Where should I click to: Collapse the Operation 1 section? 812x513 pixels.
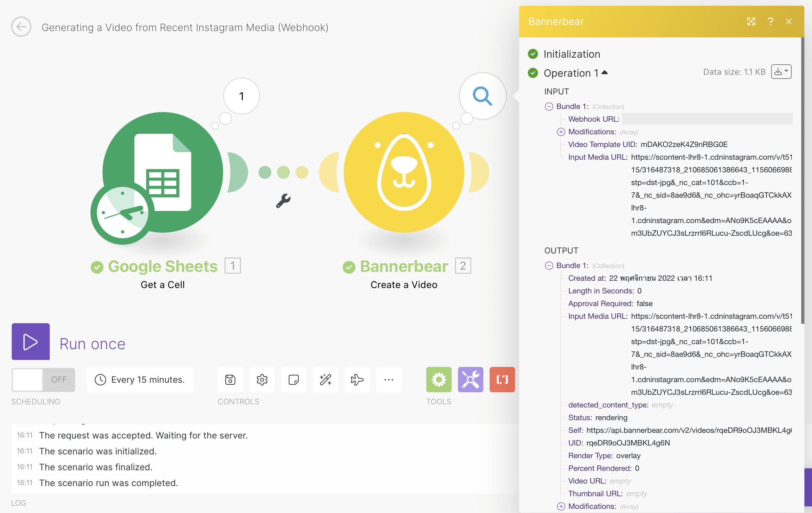pos(604,73)
